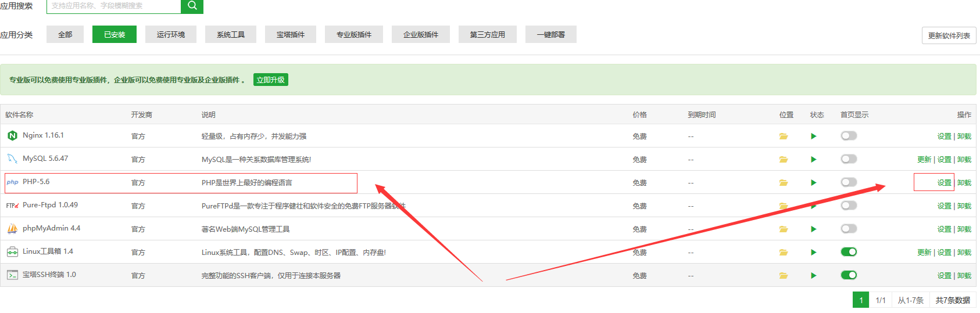The height and width of the screenshot is (313, 980).
Task: Click the phpMyAdmin status play icon
Action: pos(814,229)
